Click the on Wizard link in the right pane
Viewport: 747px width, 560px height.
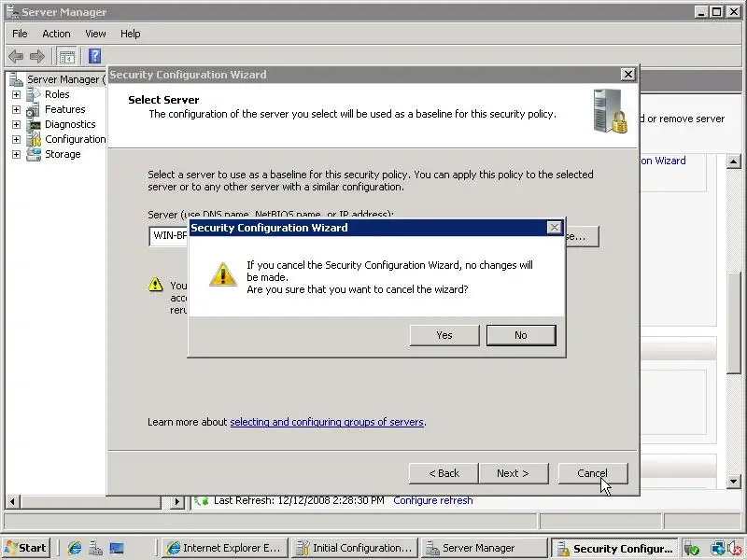point(663,161)
